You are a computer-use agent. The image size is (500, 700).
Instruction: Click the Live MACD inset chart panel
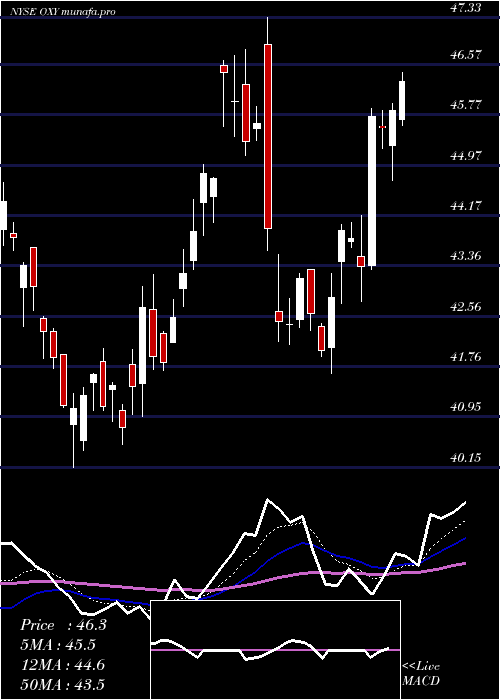[x=275, y=650]
